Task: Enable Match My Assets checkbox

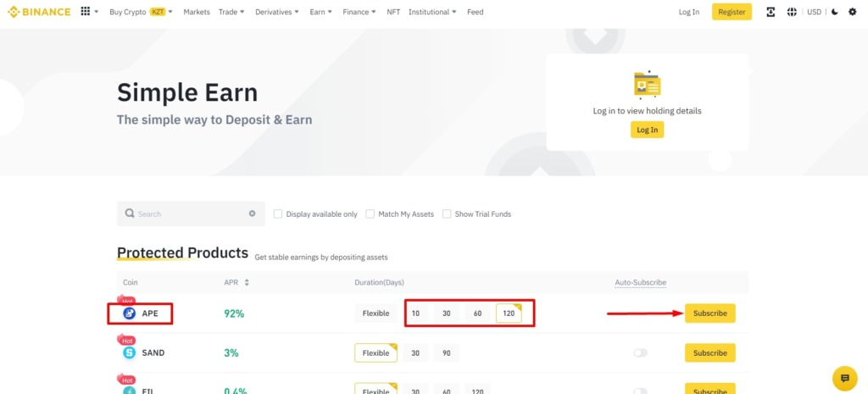Action: tap(370, 214)
